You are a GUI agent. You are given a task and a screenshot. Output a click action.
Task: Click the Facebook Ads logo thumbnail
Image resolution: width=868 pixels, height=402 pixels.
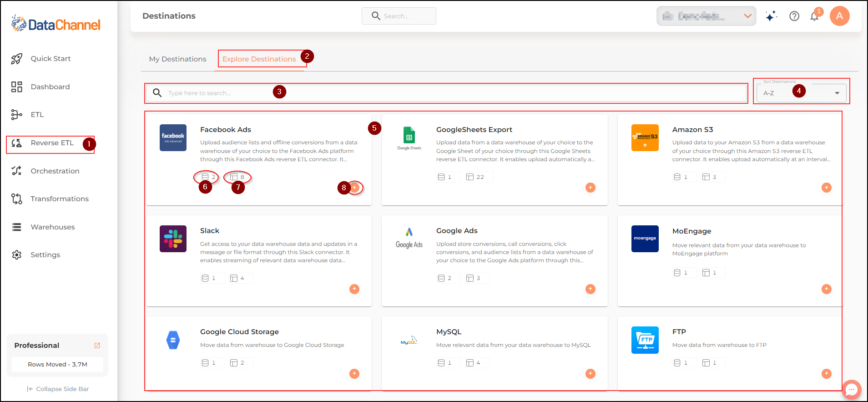coord(173,137)
